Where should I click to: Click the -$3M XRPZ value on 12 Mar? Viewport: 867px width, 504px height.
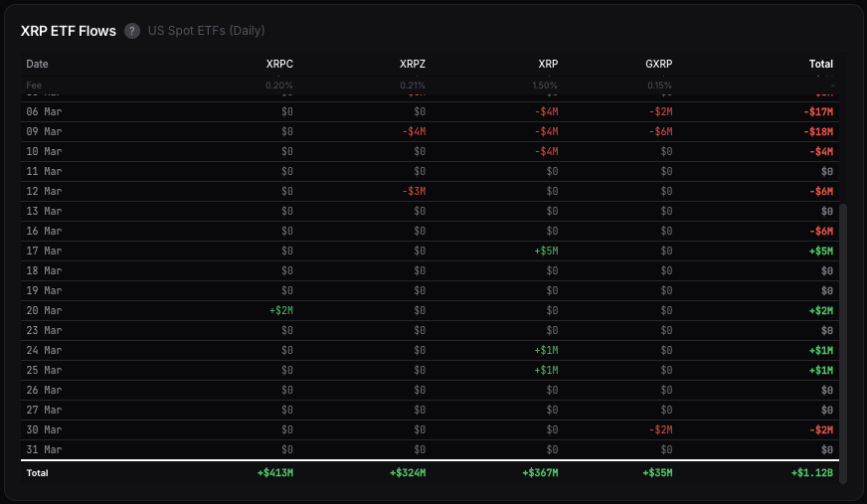415,191
